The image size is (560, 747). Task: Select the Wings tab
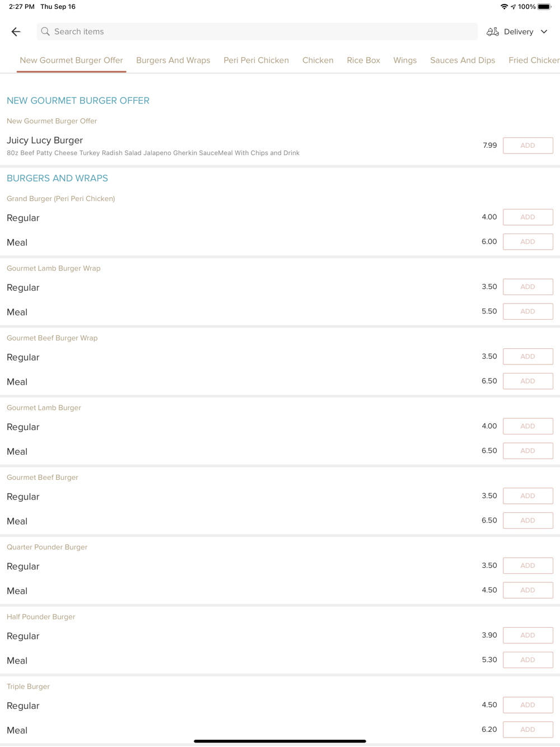(405, 60)
